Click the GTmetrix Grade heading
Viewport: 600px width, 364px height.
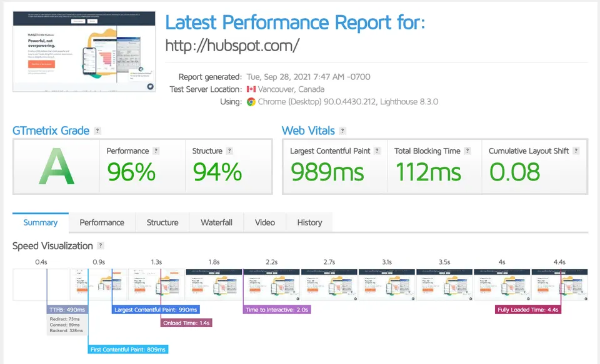pyautogui.click(x=51, y=130)
